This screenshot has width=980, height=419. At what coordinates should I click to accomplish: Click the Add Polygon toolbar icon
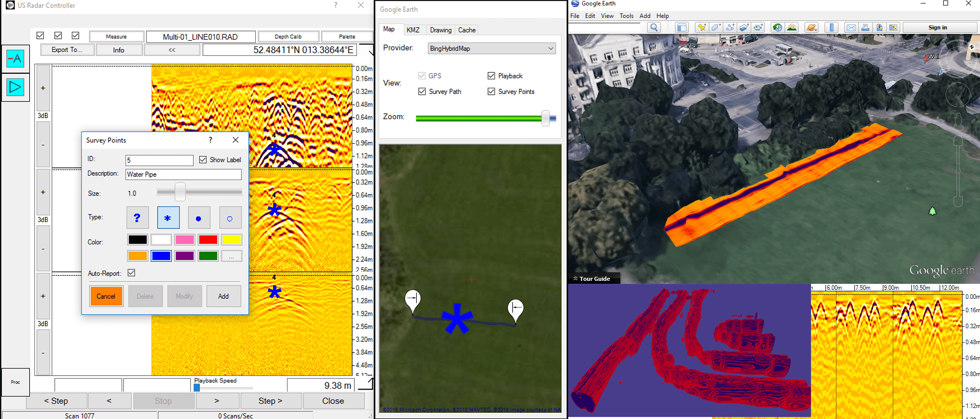tap(716, 27)
